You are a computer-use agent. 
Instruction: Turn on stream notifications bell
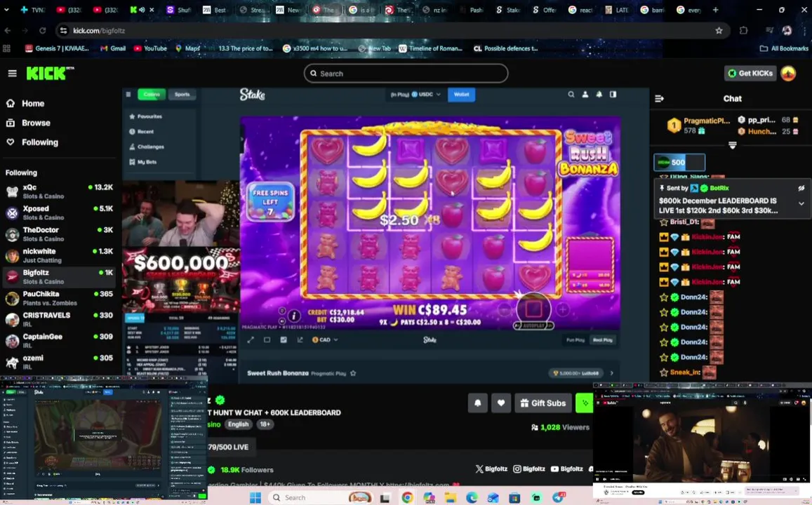(477, 403)
